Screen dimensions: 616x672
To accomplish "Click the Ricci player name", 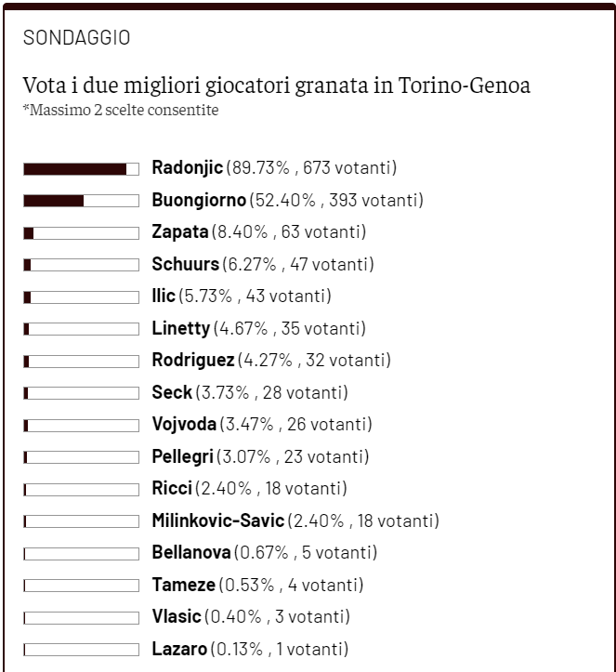I will point(172,489).
